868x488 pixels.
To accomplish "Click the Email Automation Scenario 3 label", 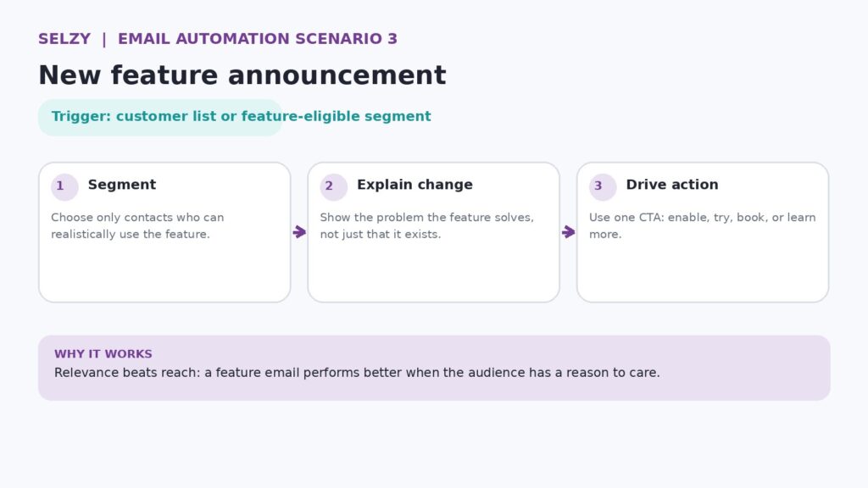I will coord(258,39).
